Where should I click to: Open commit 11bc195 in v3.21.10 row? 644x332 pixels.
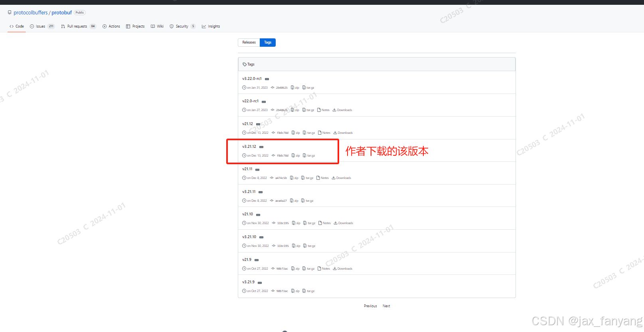tap(281, 246)
